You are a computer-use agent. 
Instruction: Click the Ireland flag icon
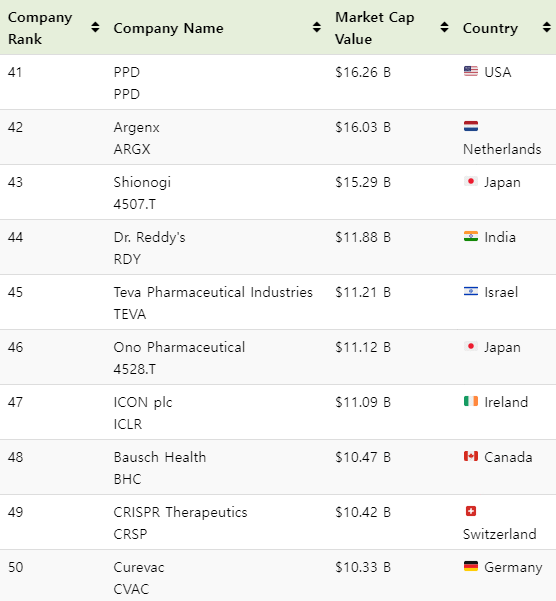click(x=471, y=401)
